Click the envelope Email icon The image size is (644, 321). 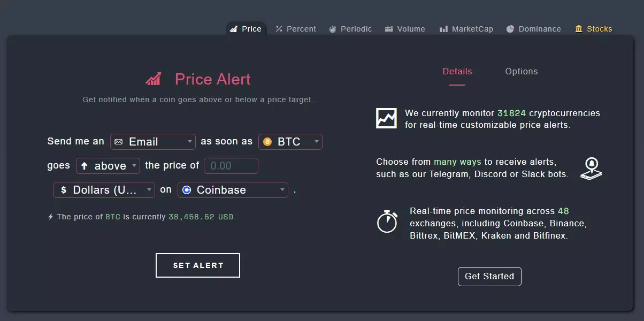119,142
